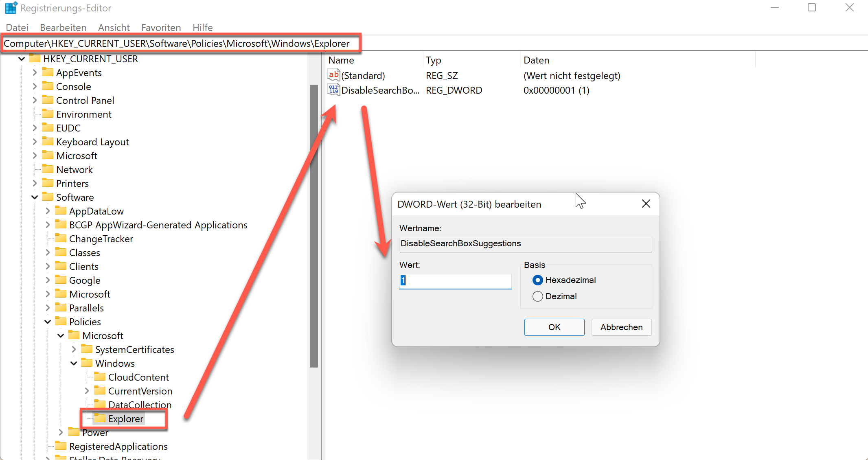Select the Google tree item
868x460 pixels.
pos(85,280)
